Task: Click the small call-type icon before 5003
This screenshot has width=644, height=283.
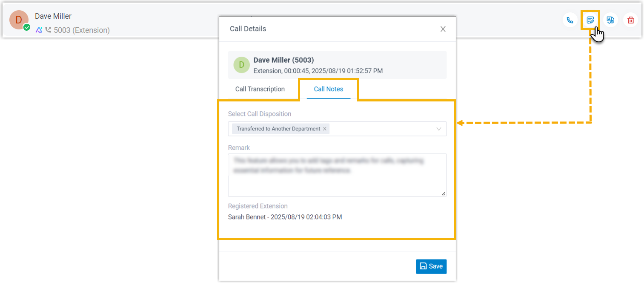Action: coord(48,30)
